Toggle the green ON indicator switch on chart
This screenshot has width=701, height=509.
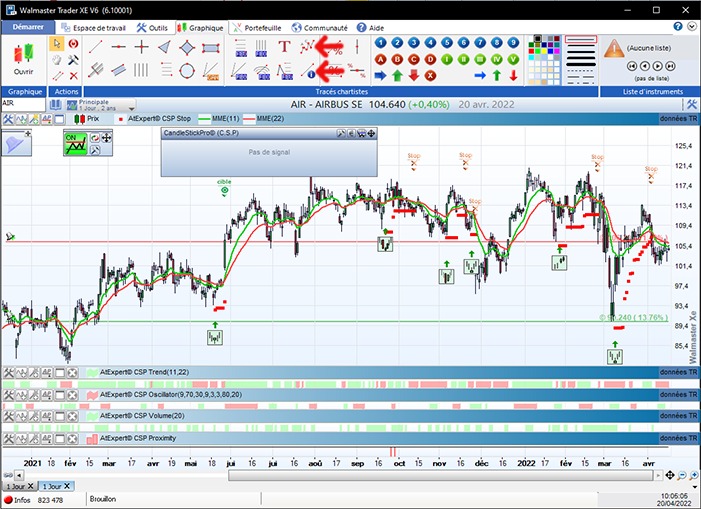[76, 144]
